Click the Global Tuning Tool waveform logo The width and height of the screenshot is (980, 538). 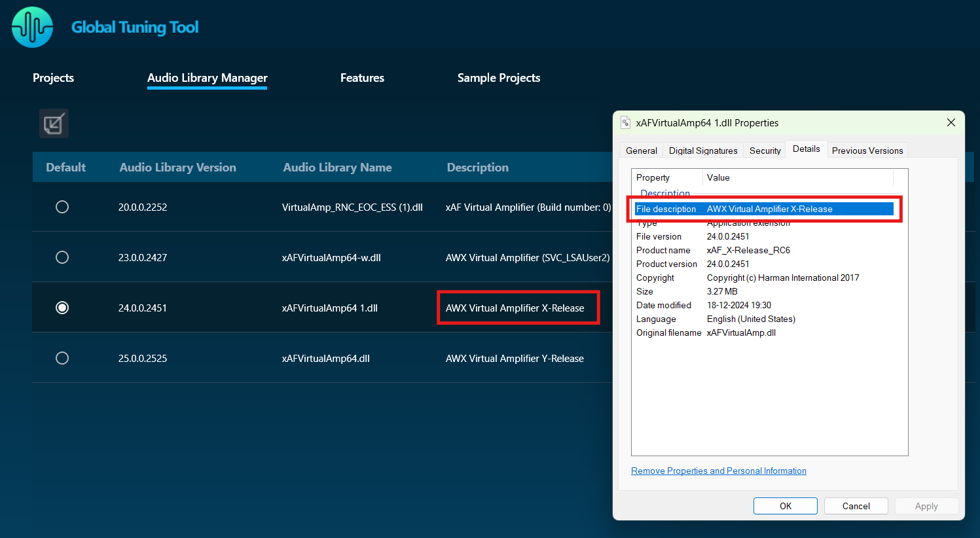(x=32, y=27)
